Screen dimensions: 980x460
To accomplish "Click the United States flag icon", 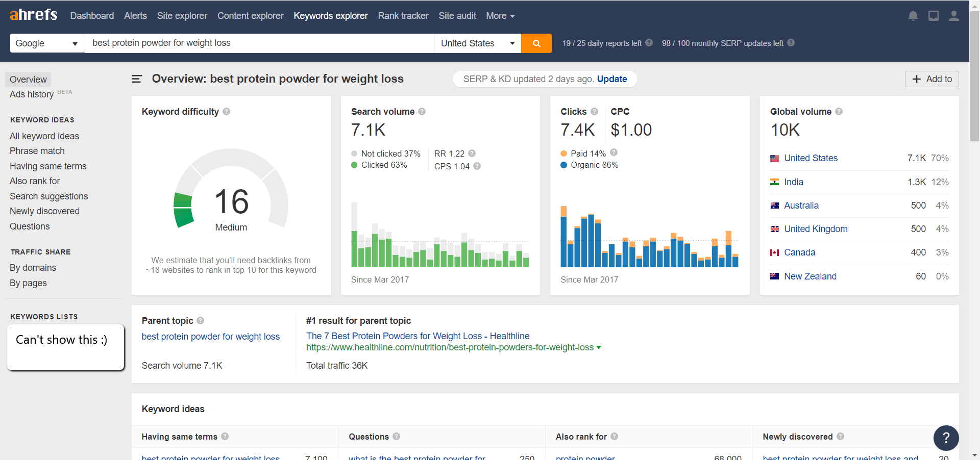I will click(774, 158).
